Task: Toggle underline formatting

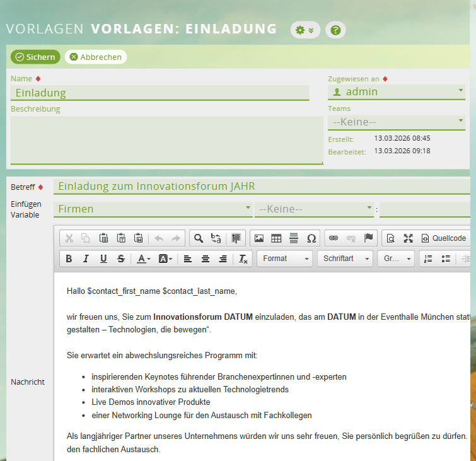Action: 103,259
